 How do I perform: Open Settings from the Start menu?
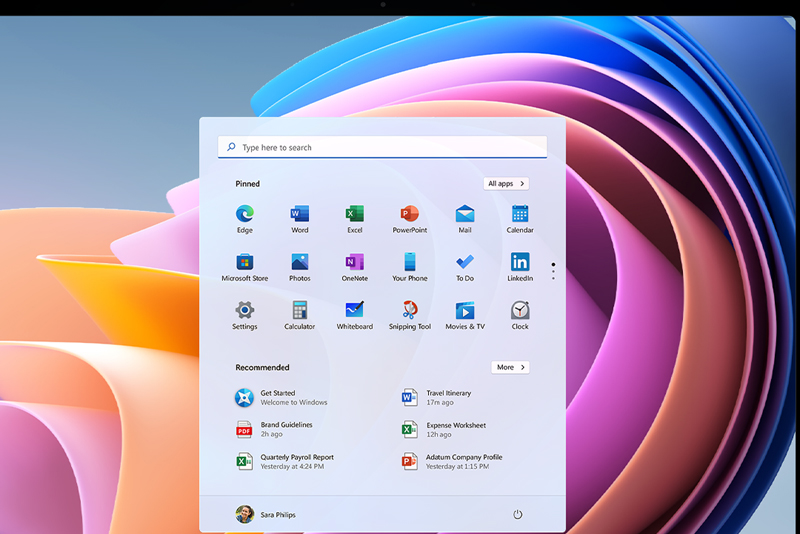245,315
